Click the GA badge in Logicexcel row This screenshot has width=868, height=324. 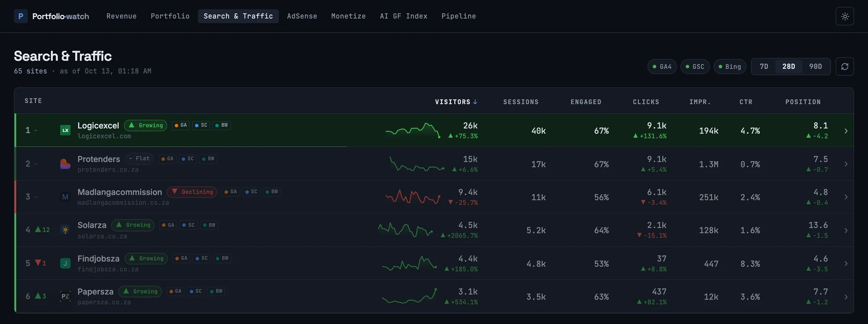pyautogui.click(x=181, y=125)
